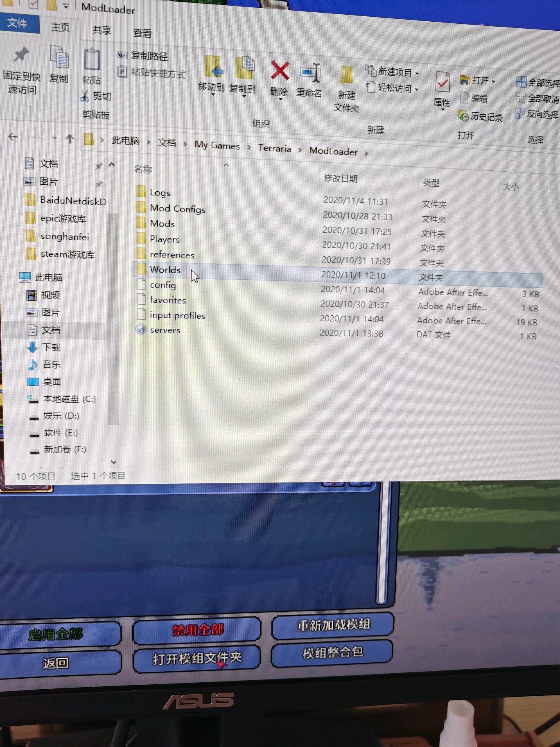Image resolution: width=560 pixels, height=747 pixels.
Task: Open the recent locations dropdown arrow
Action: pyautogui.click(x=54, y=138)
